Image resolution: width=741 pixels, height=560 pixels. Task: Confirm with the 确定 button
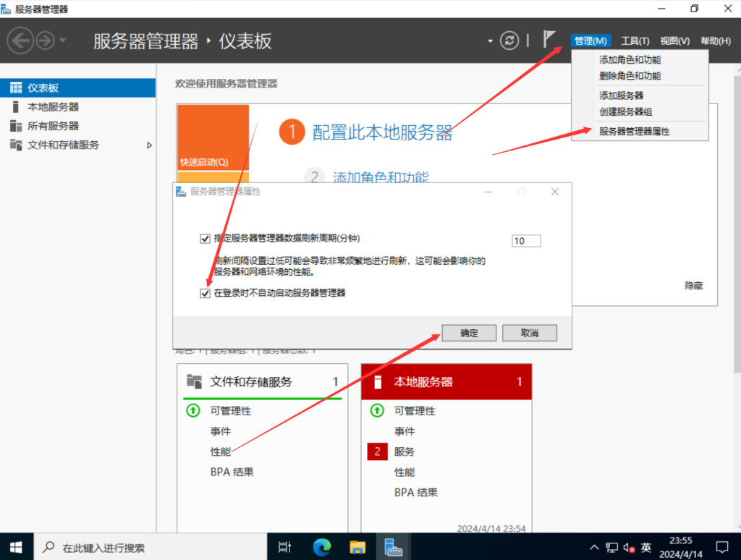pyautogui.click(x=469, y=333)
